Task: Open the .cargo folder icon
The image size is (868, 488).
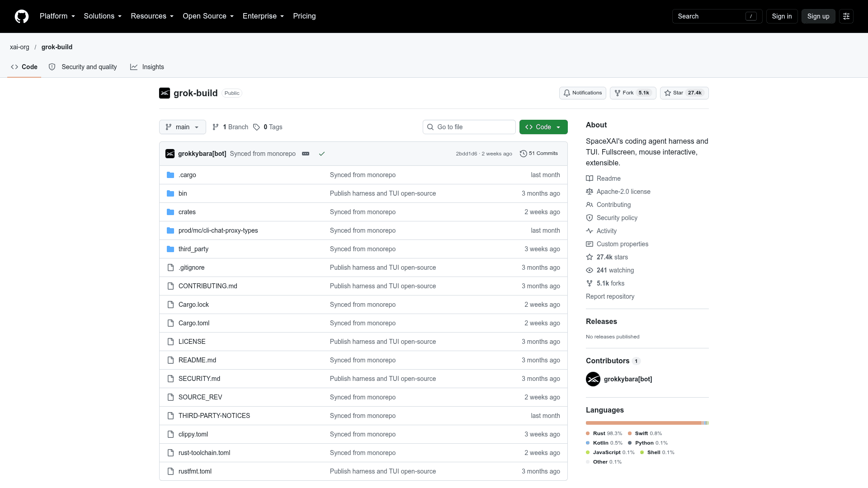Action: click(170, 175)
